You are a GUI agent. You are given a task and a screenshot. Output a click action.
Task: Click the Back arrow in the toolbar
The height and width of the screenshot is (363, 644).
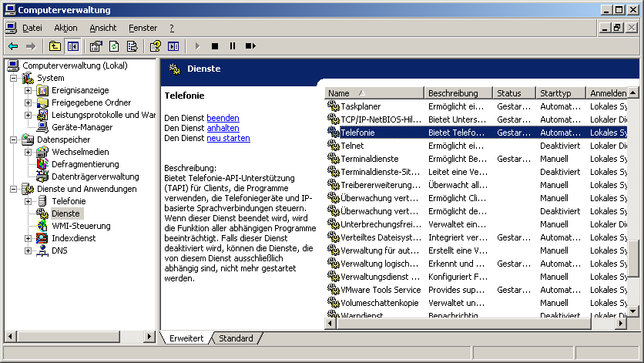(x=13, y=46)
